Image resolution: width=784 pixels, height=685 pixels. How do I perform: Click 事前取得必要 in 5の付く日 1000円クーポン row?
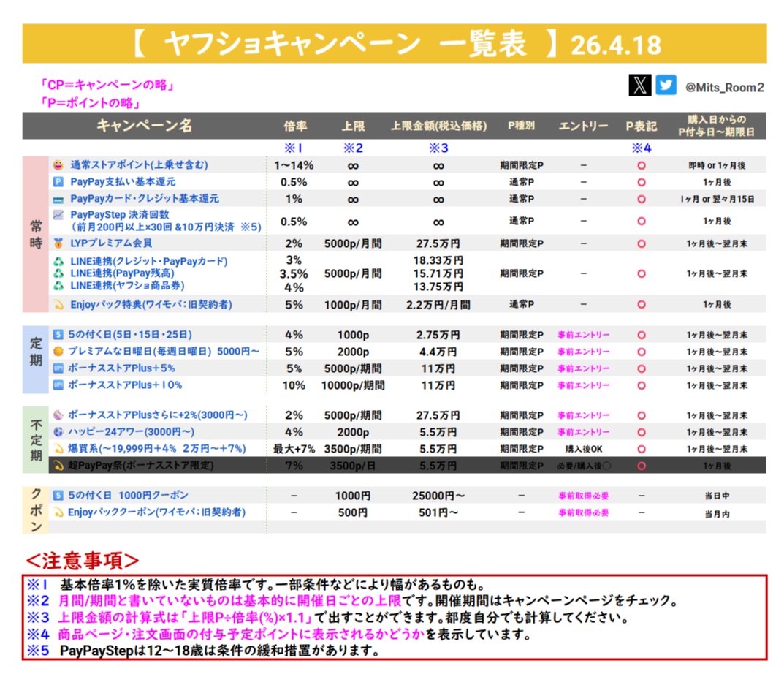pos(584,496)
